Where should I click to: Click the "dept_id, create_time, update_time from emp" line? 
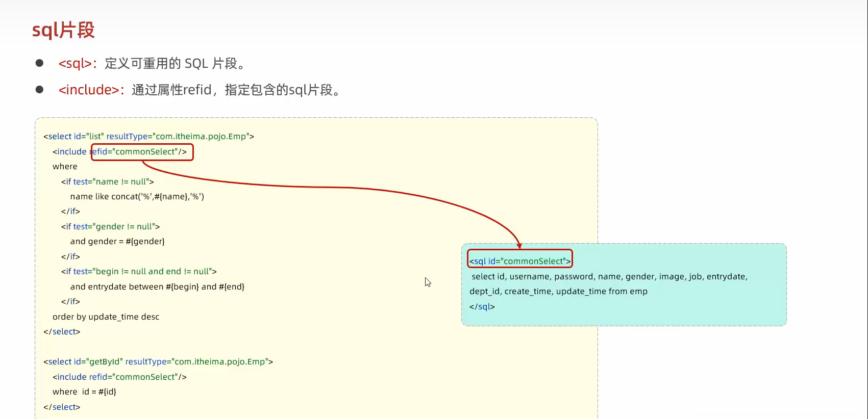point(558,292)
